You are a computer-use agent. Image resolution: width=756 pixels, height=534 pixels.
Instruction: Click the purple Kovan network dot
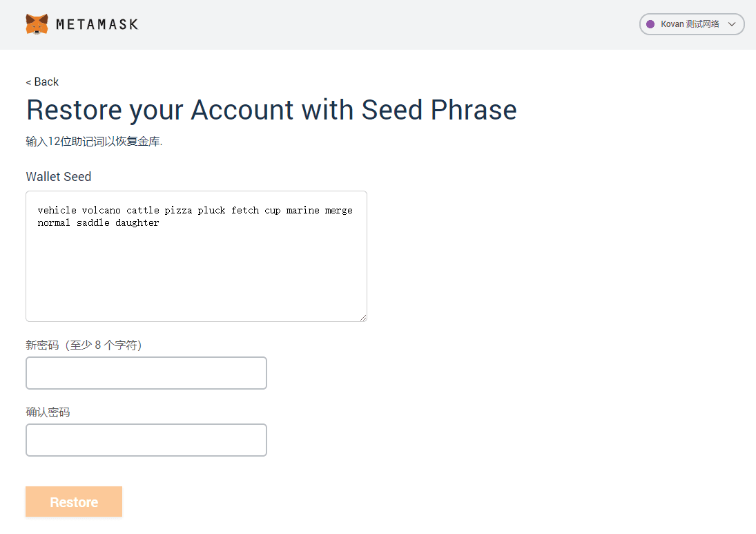(x=650, y=24)
